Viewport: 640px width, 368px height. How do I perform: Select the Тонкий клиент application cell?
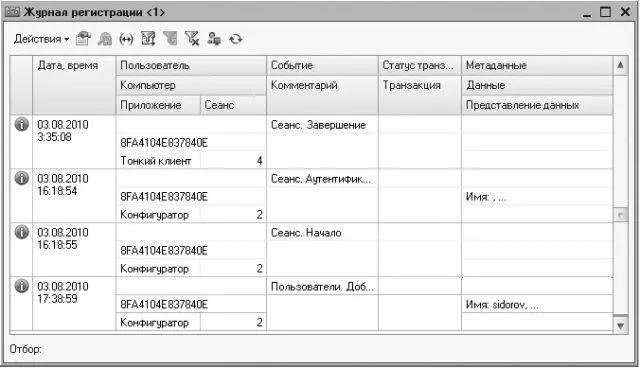(x=158, y=161)
